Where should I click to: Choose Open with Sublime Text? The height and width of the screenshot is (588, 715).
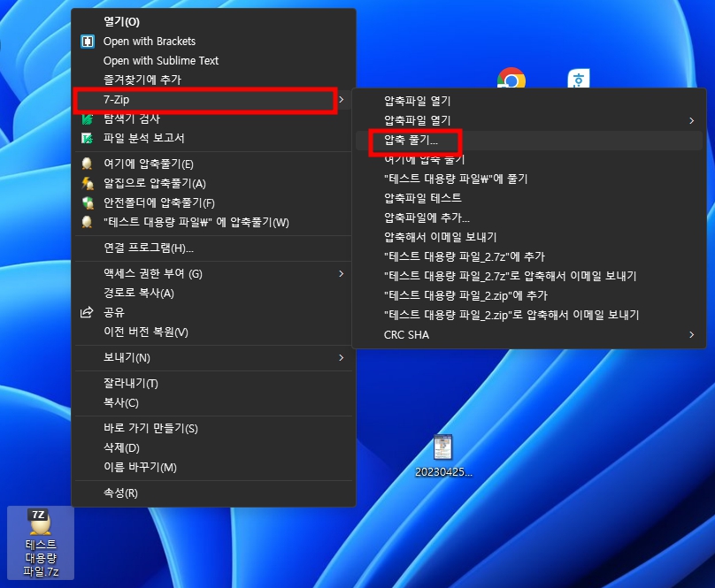point(213,61)
